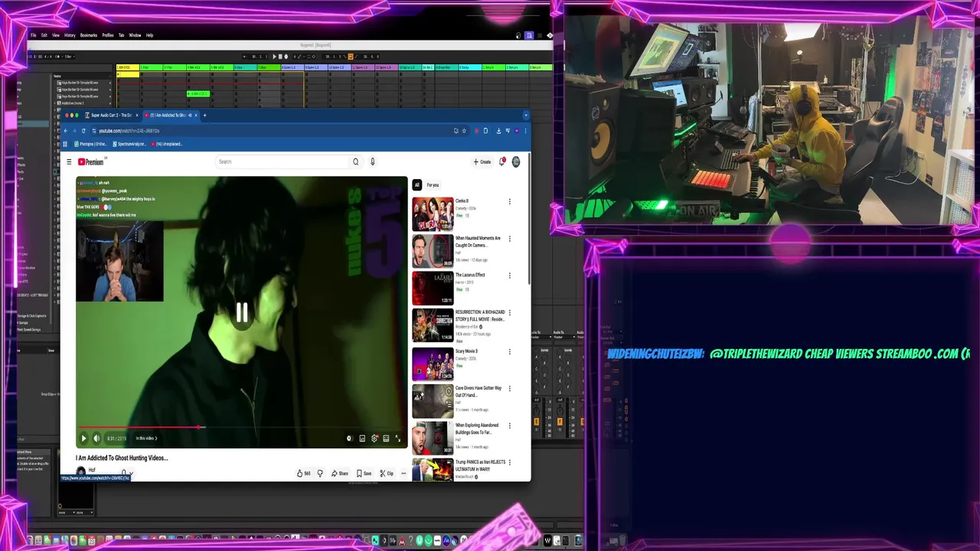Expand the browser tab search dropdown
The width and height of the screenshot is (980, 551).
click(526, 115)
